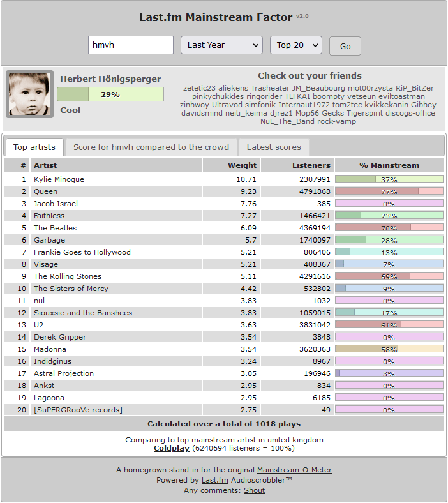Select the Astral Projection artist name
The width and height of the screenshot is (448, 503).
[64, 373]
